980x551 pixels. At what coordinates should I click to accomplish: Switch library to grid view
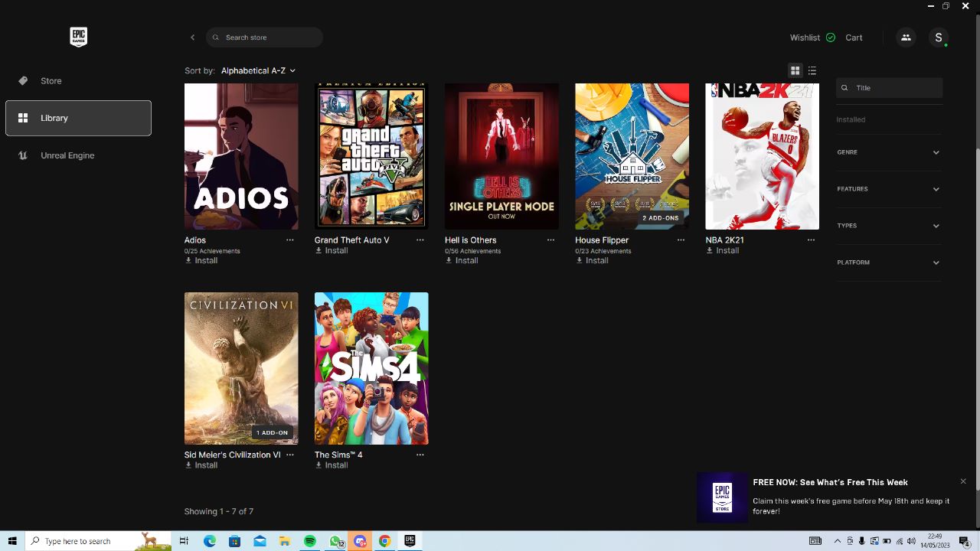(x=795, y=70)
